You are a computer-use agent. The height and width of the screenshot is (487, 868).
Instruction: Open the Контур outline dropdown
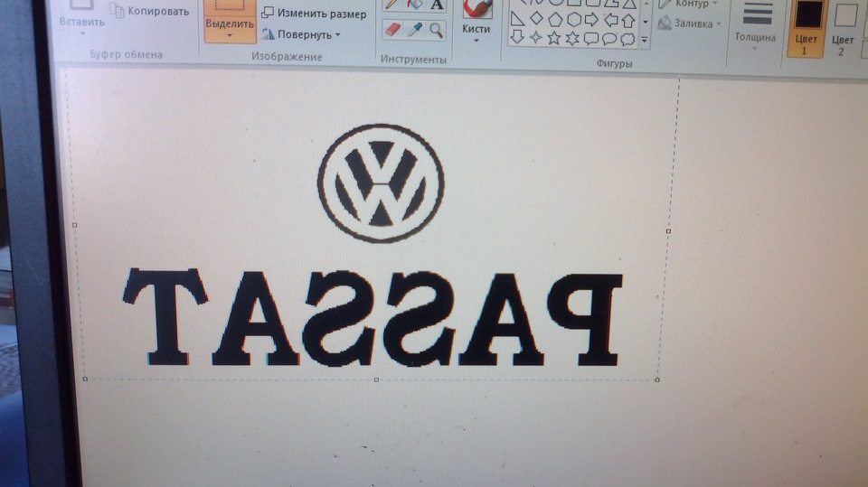[714, 4]
